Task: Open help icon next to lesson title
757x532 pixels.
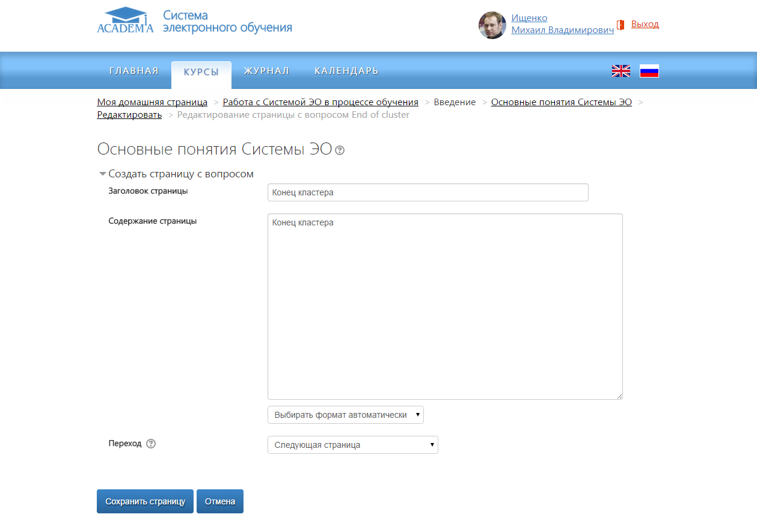Action: [x=340, y=150]
